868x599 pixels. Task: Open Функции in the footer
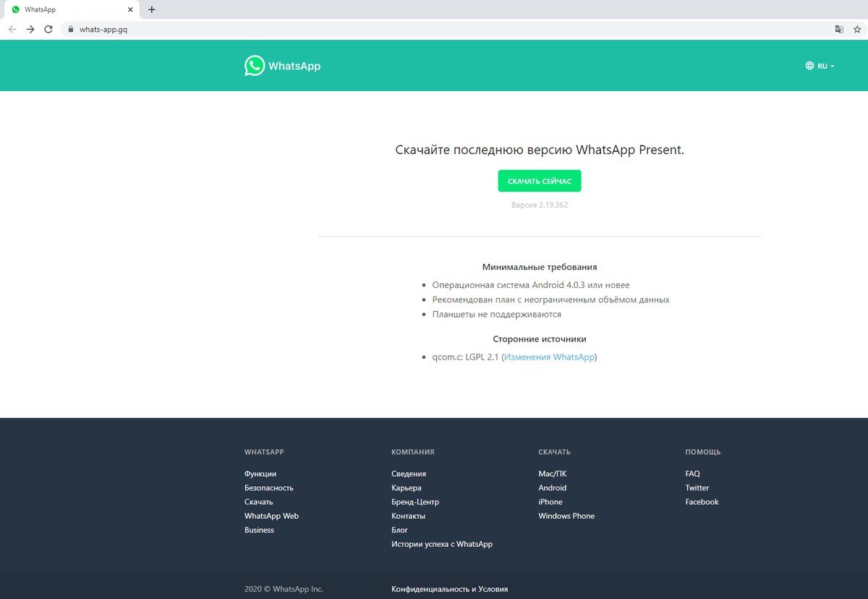[x=260, y=474]
